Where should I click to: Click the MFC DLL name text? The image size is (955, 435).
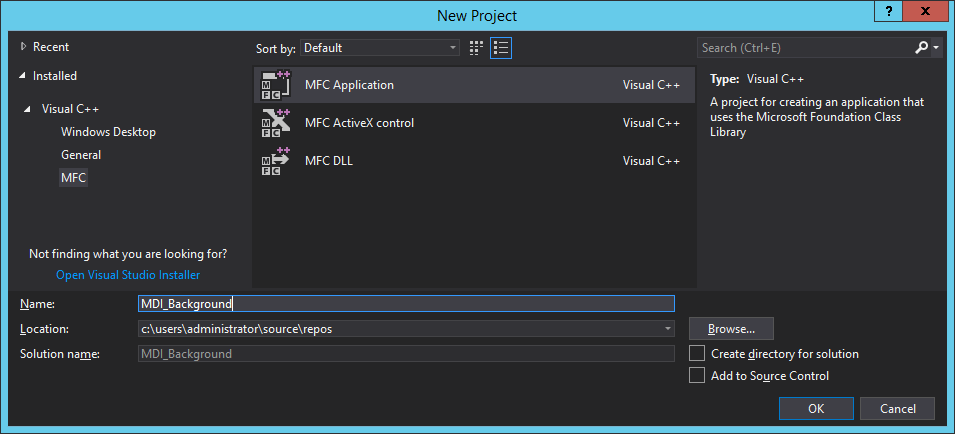[329, 161]
